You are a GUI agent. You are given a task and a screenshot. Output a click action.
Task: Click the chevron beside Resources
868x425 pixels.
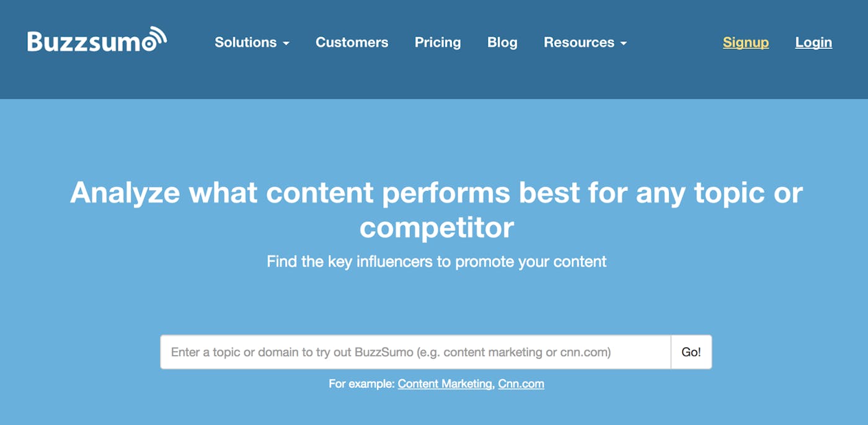coord(623,43)
